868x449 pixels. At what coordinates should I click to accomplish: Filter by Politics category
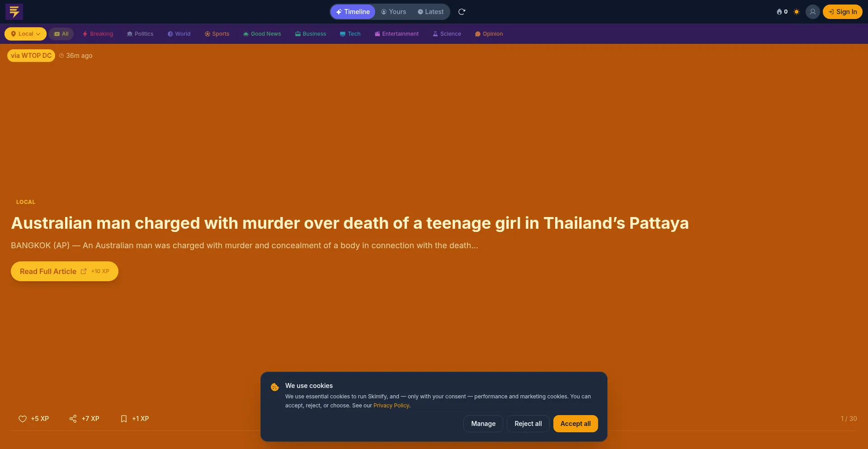tap(140, 34)
